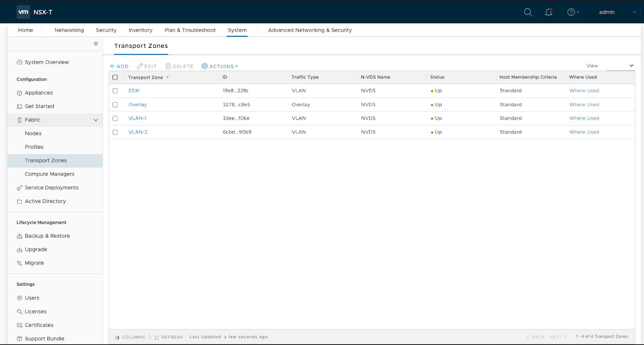Switch to the Networking tab

(x=69, y=30)
